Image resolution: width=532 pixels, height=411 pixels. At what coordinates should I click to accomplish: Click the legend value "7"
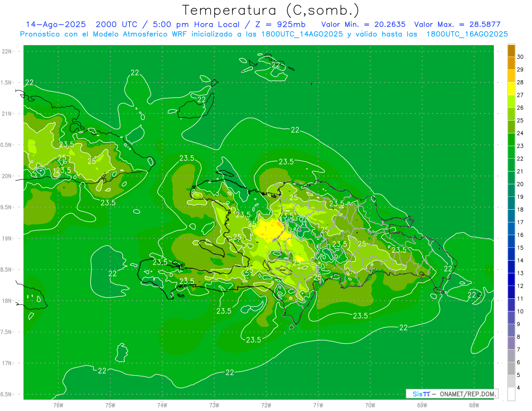point(518,350)
